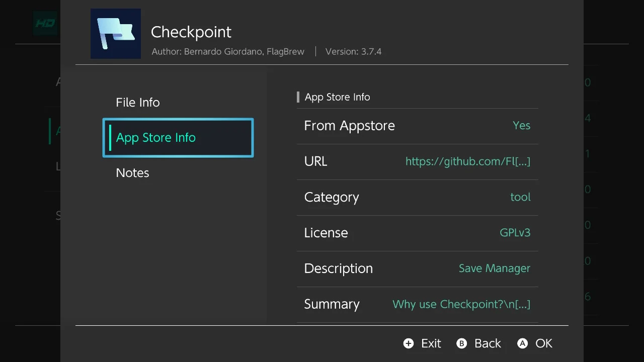Click the OK label in the footer

click(x=544, y=343)
